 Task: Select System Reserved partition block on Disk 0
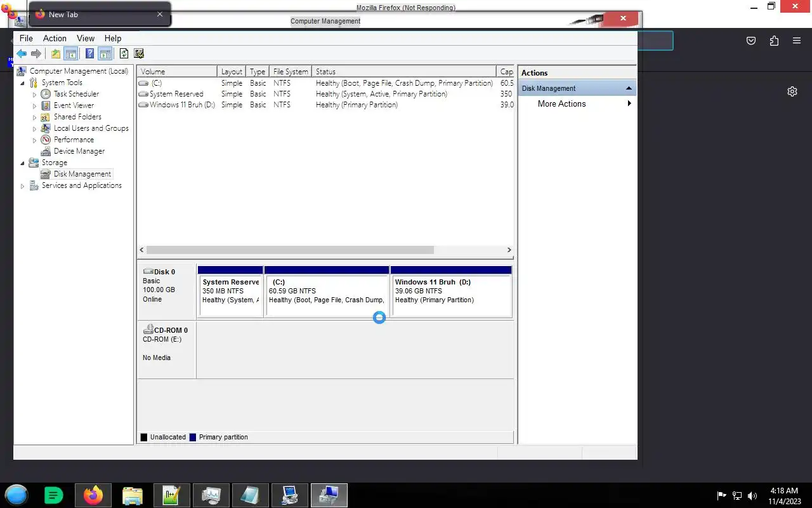(230, 292)
